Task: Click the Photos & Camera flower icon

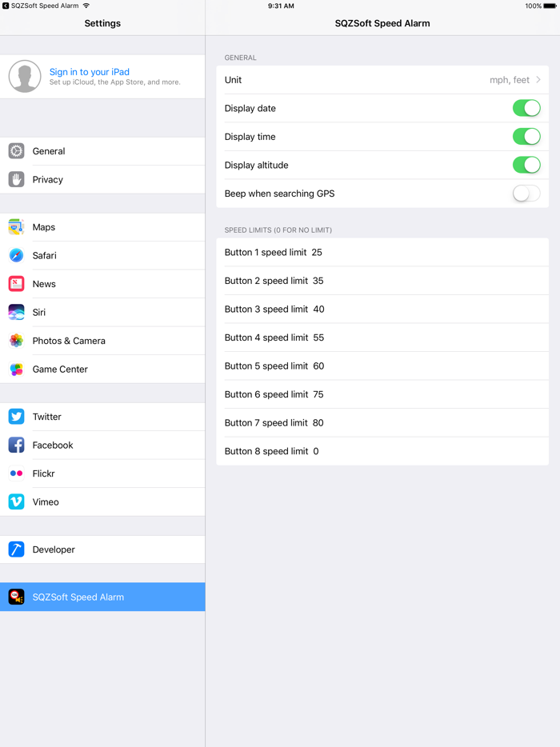Action: [16, 341]
